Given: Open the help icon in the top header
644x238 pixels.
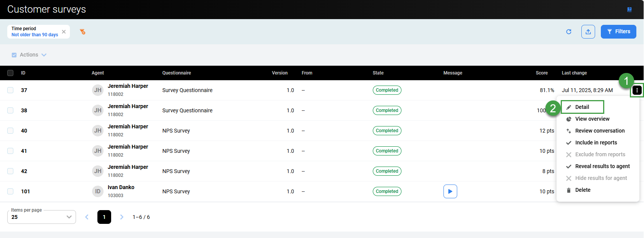Looking at the screenshot, I should point(629,10).
